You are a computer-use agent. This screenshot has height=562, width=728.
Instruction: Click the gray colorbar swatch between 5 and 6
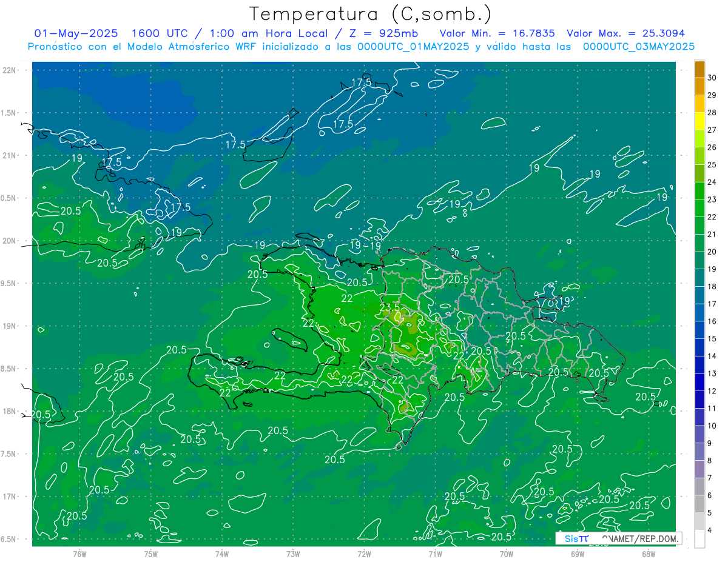(x=699, y=504)
